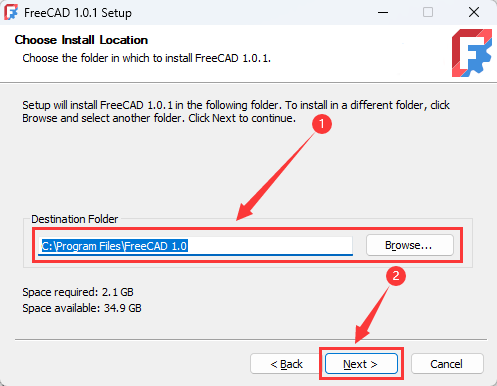Click the FreeCAD icon in the title bar

click(x=11, y=12)
